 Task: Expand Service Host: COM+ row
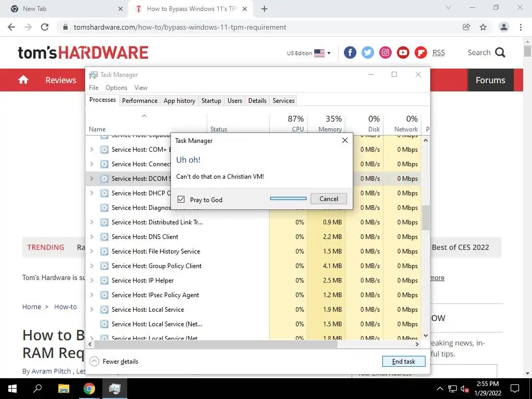(91, 149)
